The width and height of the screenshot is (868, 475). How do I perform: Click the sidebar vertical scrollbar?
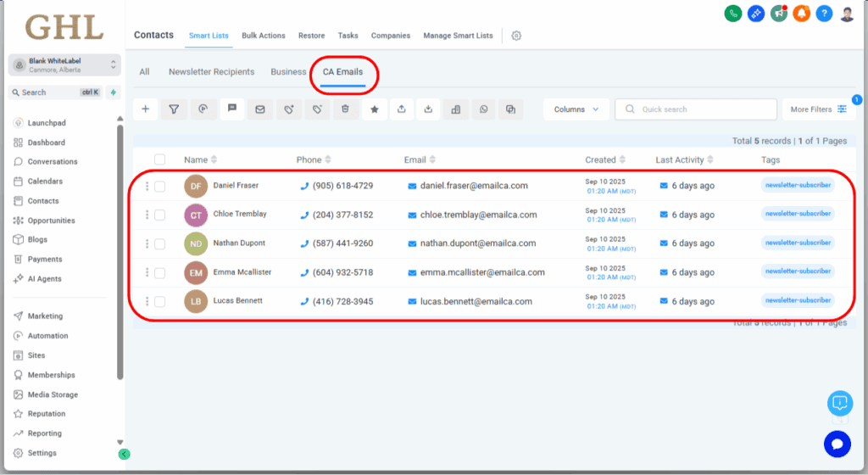pyautogui.click(x=120, y=252)
